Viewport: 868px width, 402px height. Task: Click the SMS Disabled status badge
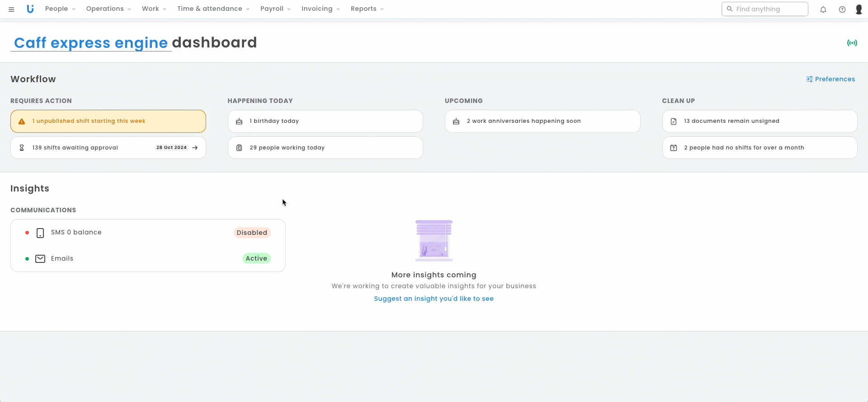pyautogui.click(x=252, y=233)
